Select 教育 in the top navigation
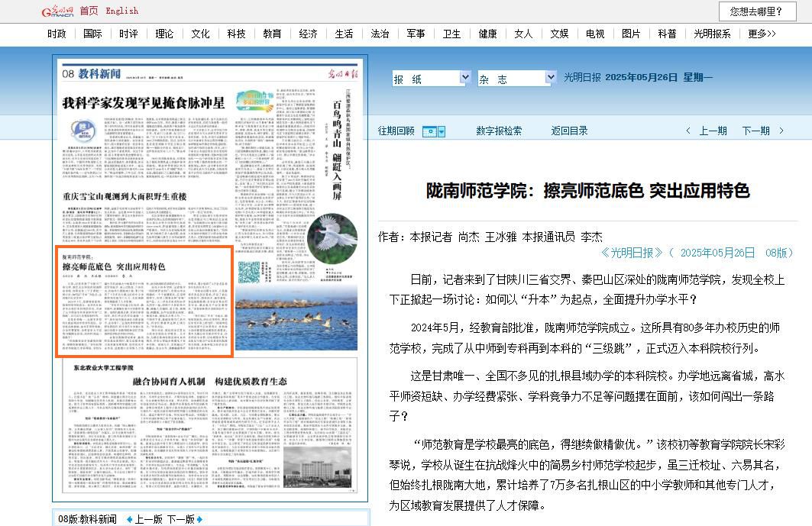Viewport: 812px width, 526px height. [272, 34]
